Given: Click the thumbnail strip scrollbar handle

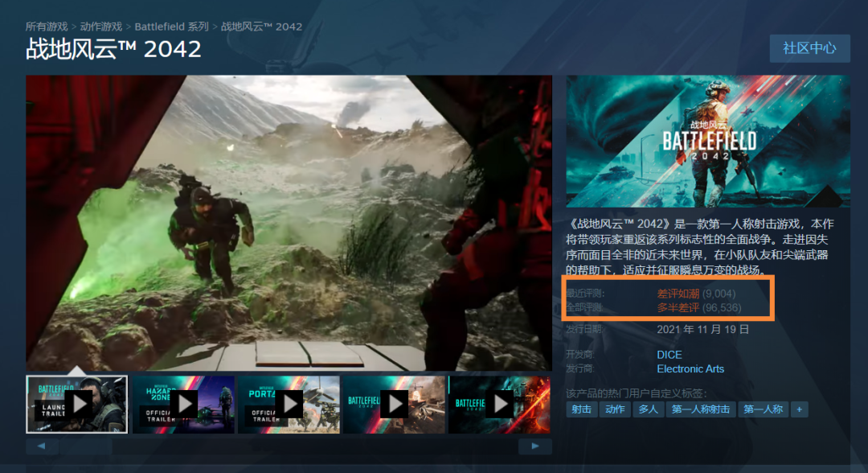Looking at the screenshot, I should click(x=86, y=446).
